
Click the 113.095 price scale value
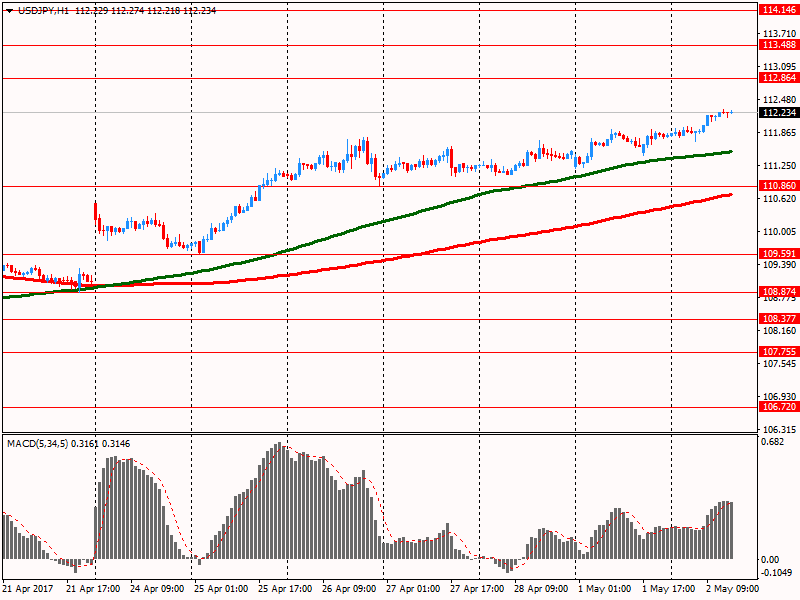[x=779, y=67]
